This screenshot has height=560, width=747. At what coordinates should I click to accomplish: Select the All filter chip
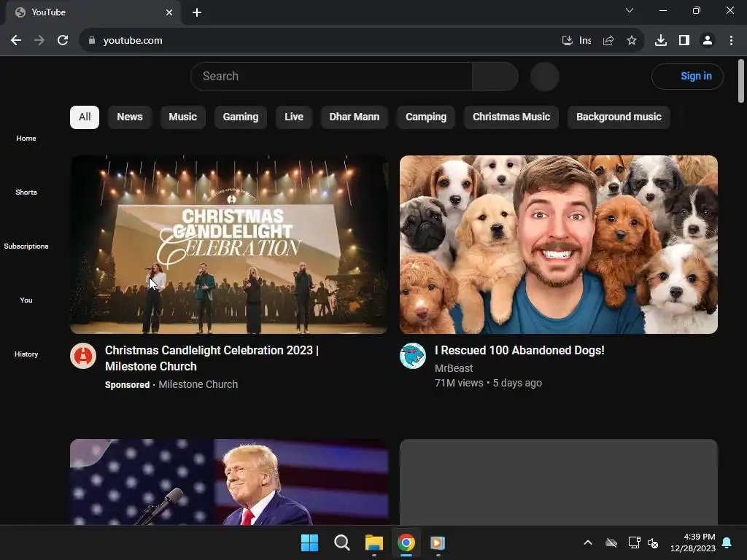[85, 117]
